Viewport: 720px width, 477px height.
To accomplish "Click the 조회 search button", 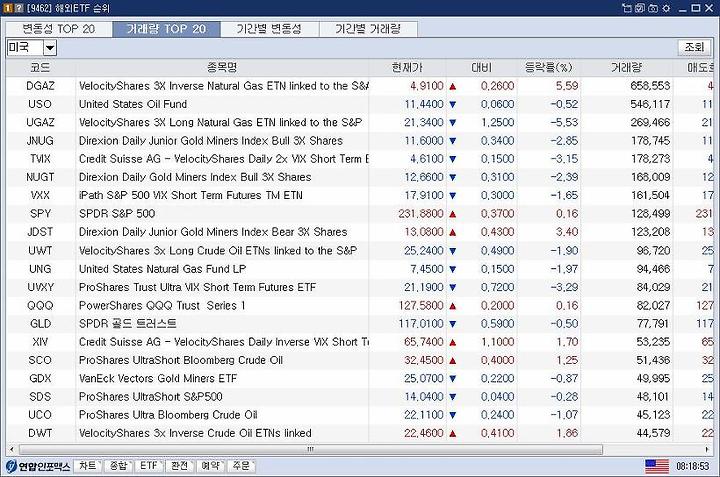I will (694, 47).
